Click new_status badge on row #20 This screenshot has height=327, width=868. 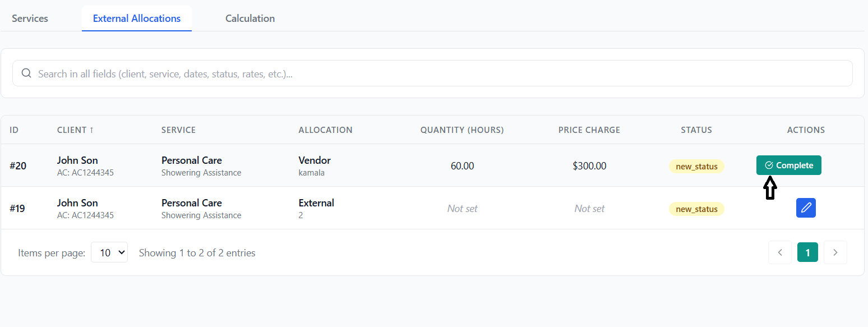[x=696, y=167]
